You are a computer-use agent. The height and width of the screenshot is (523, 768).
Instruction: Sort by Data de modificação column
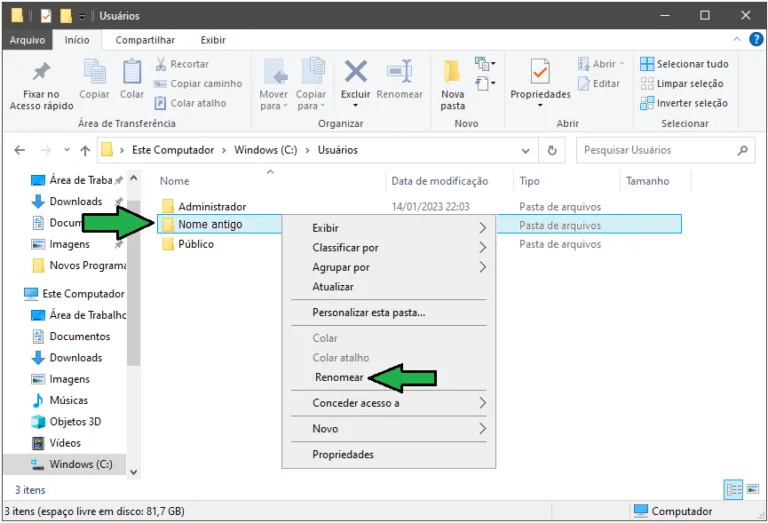439,181
